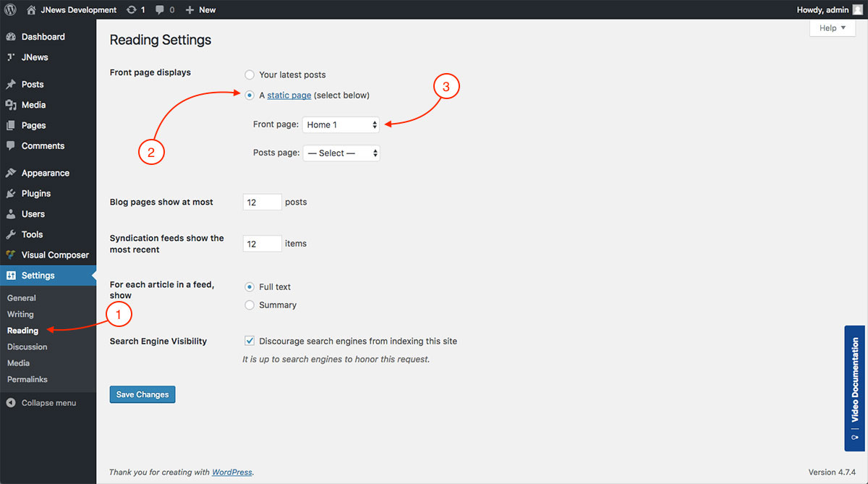The width and height of the screenshot is (868, 484).
Task: Click the WordPress logo icon
Action: pos(10,9)
